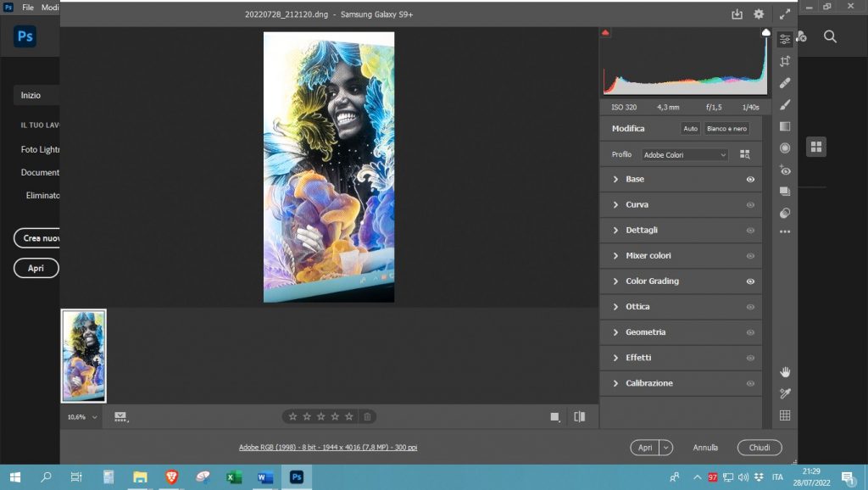This screenshot has width=868, height=490.
Task: Open the Profilo Adobe Colori dropdown
Action: [x=684, y=154]
